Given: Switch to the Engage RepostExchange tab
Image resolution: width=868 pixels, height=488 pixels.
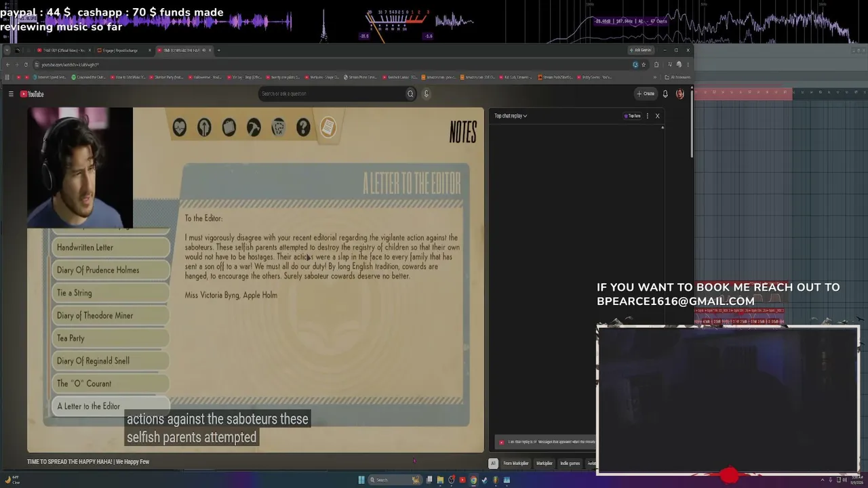Looking at the screenshot, I should (x=124, y=50).
